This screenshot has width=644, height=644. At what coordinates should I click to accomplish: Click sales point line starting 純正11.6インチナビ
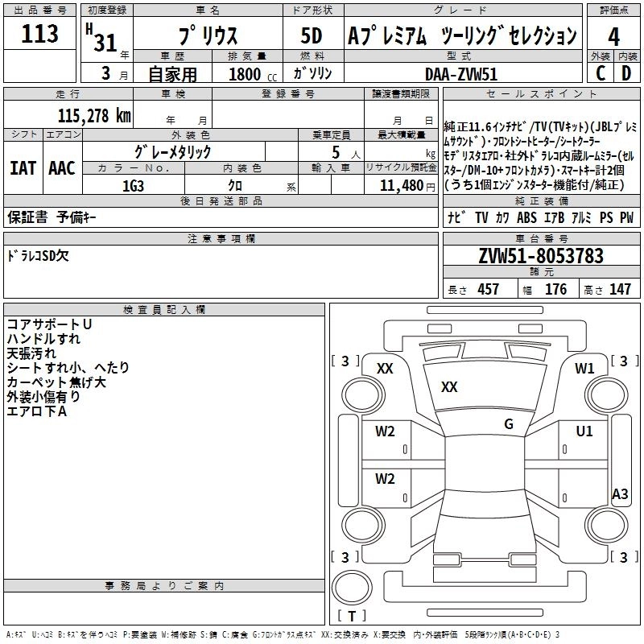click(x=540, y=127)
